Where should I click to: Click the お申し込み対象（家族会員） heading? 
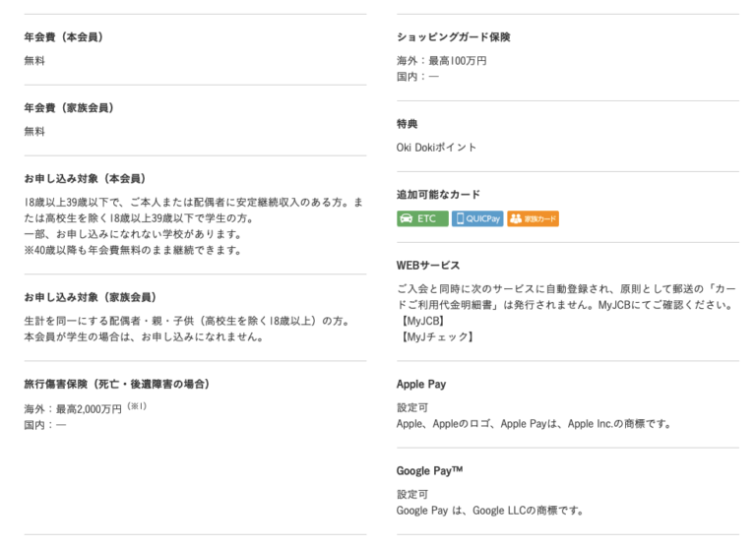[x=92, y=297]
